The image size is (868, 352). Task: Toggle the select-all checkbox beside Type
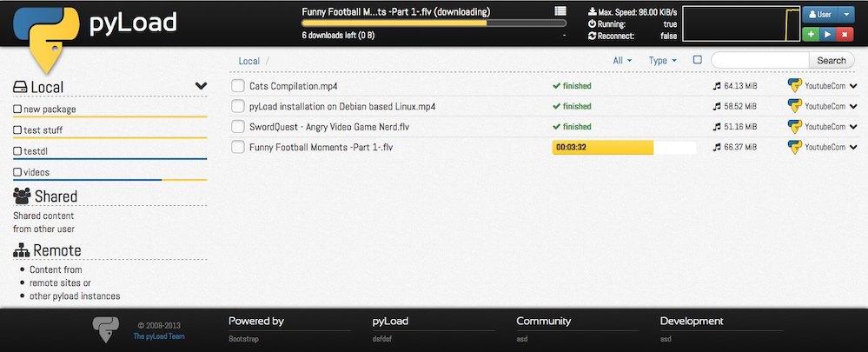pyautogui.click(x=697, y=60)
